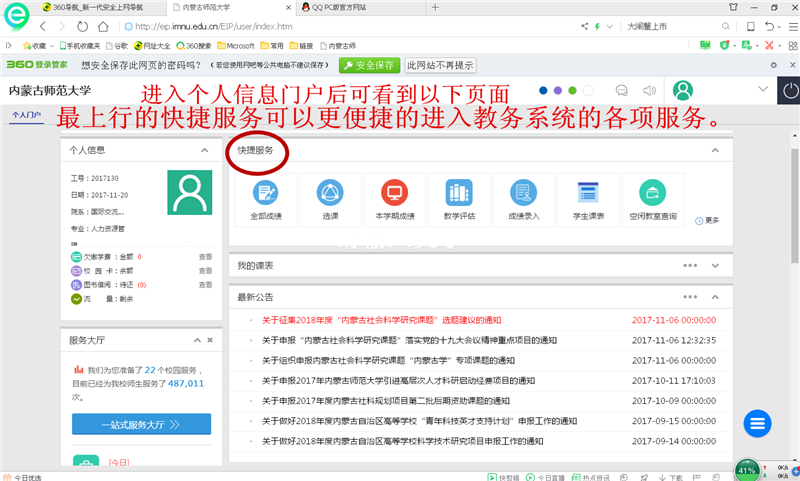Click the 一站式服务大厅 button
Viewport: 800px width, 481px height.
click(141, 424)
